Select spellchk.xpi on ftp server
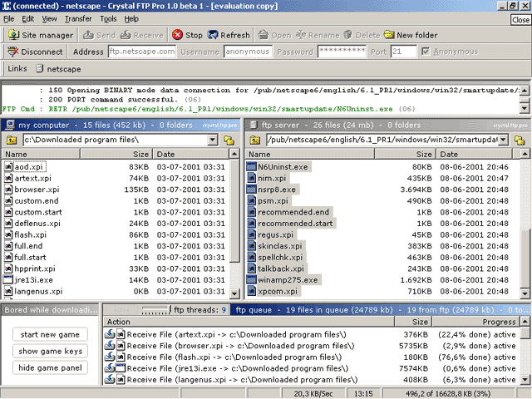 (x=280, y=257)
